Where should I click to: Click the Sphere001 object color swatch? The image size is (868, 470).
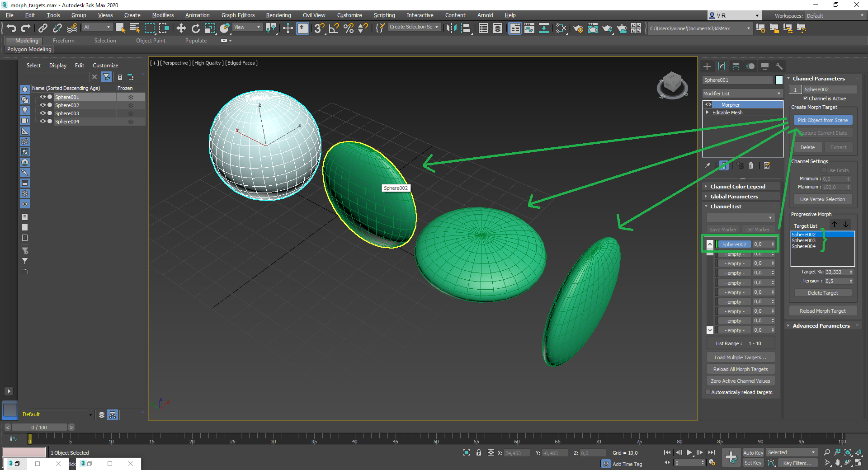click(x=779, y=80)
